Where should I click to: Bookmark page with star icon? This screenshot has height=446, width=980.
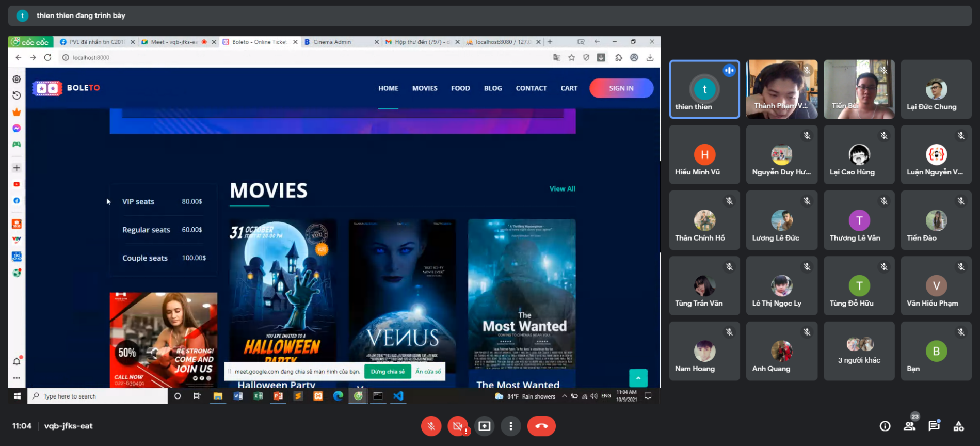tap(571, 57)
